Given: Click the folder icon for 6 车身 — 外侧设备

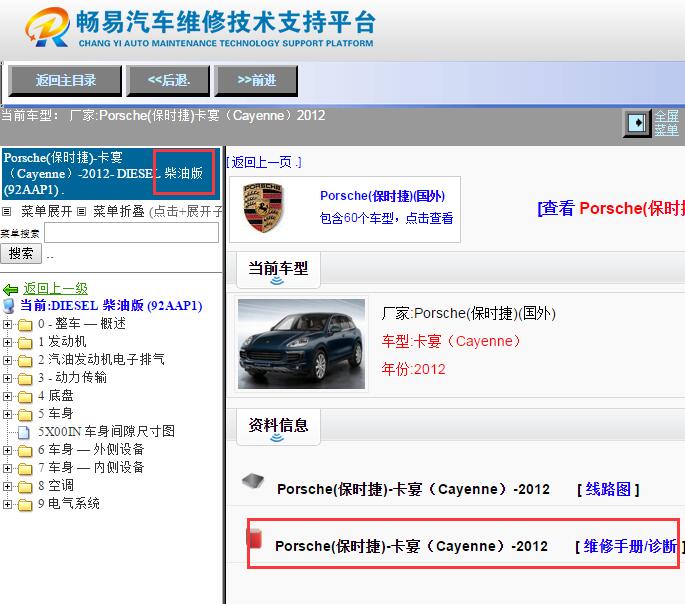Looking at the screenshot, I should [x=25, y=450].
